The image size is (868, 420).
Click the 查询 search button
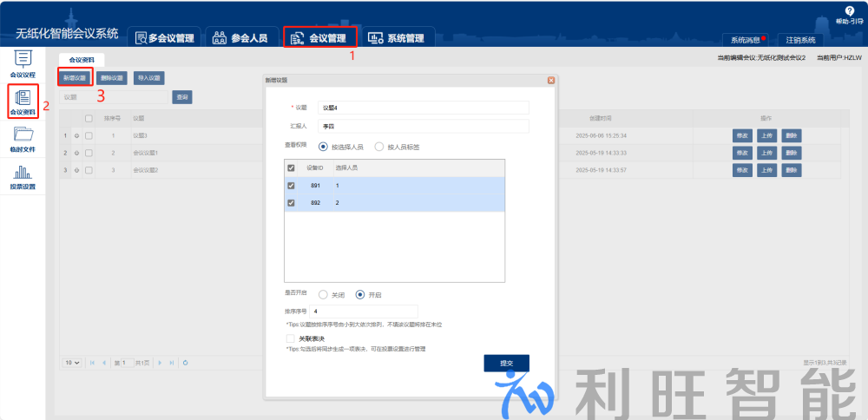tap(182, 97)
